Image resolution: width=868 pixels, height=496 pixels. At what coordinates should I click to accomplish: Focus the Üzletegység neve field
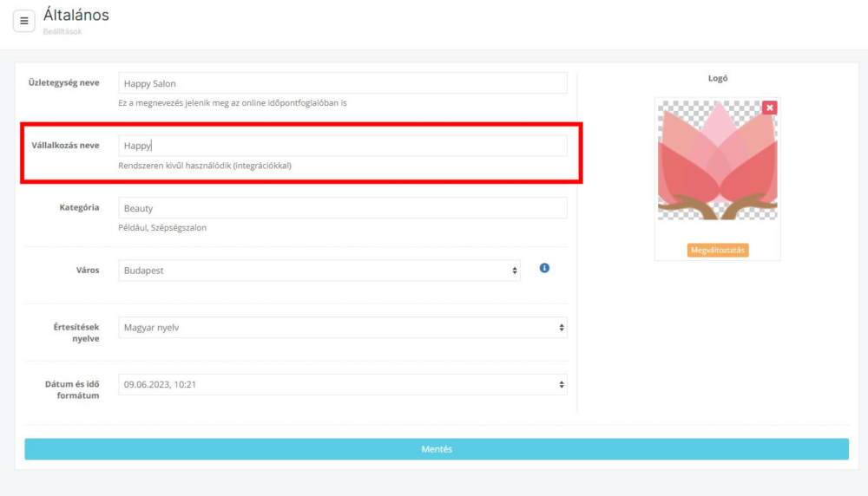coord(343,83)
